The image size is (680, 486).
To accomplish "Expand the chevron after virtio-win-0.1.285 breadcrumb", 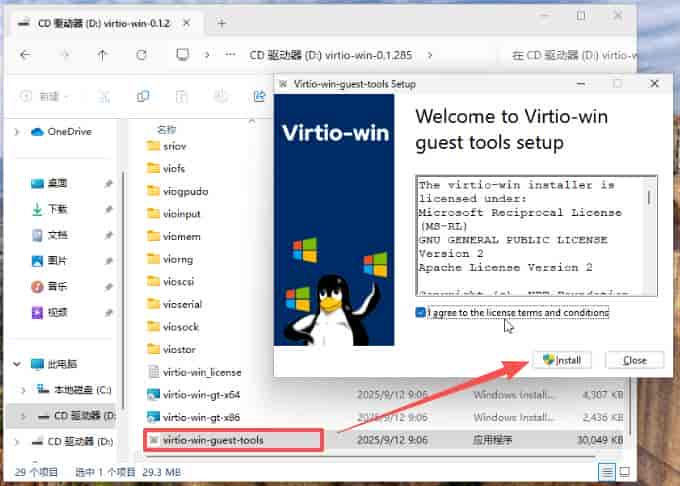I will 430,55.
